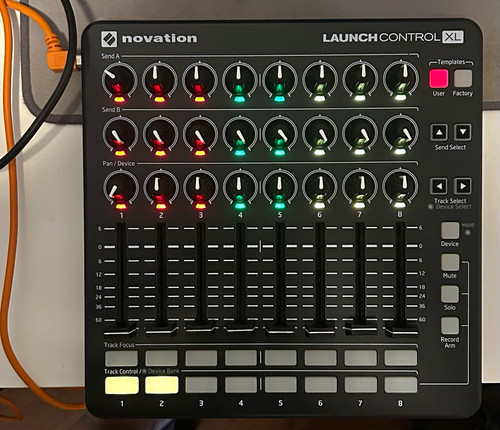Touch the Send A knob on channel 7
This screenshot has width=500, height=430.
(x=360, y=79)
